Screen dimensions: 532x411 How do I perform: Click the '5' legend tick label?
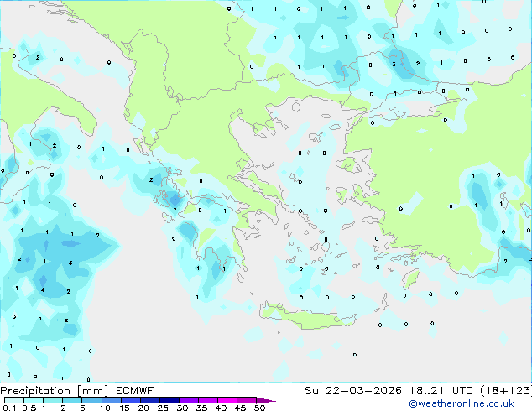pos(82,408)
